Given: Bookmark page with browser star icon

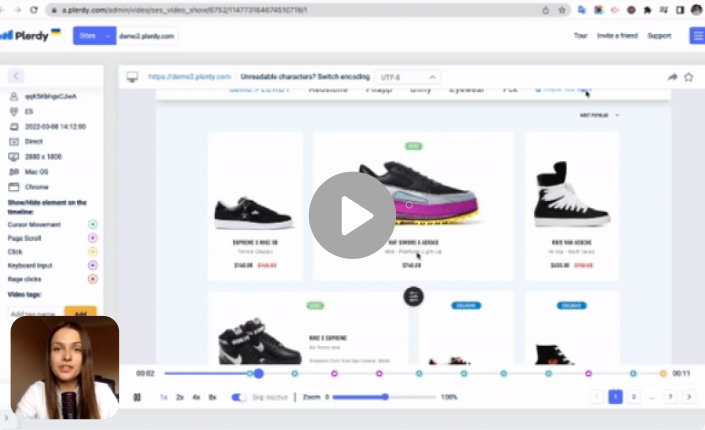Looking at the screenshot, I should [562, 10].
